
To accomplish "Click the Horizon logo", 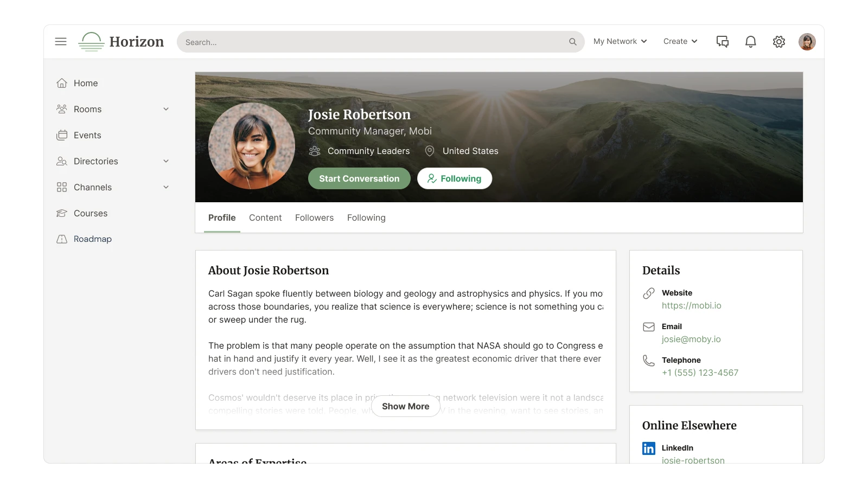I will pos(121,42).
